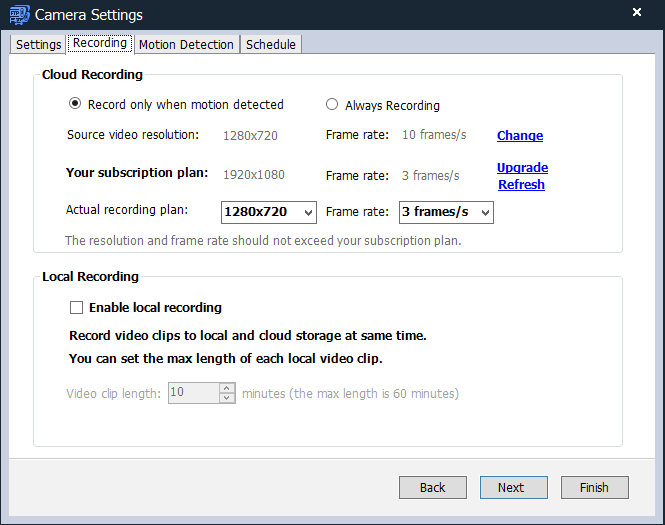Switch to the Settings tab

click(38, 45)
